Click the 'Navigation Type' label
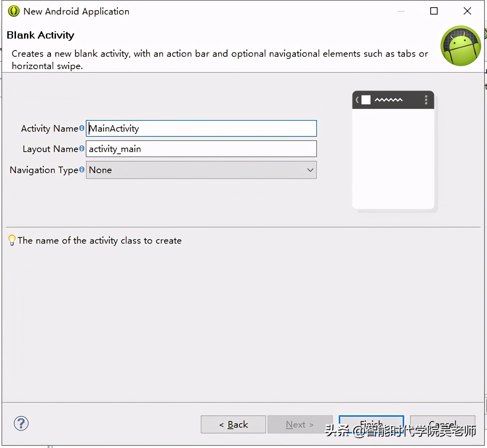The image size is (487, 448). point(44,170)
